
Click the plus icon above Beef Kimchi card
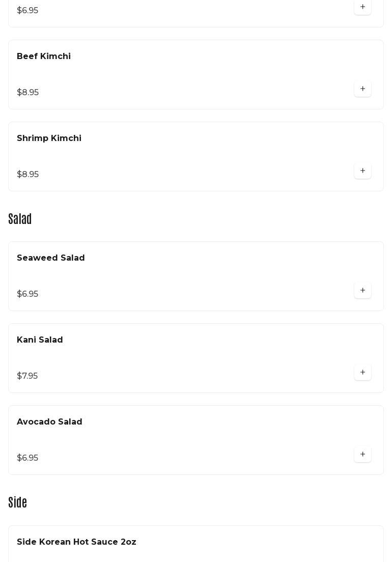click(362, 7)
